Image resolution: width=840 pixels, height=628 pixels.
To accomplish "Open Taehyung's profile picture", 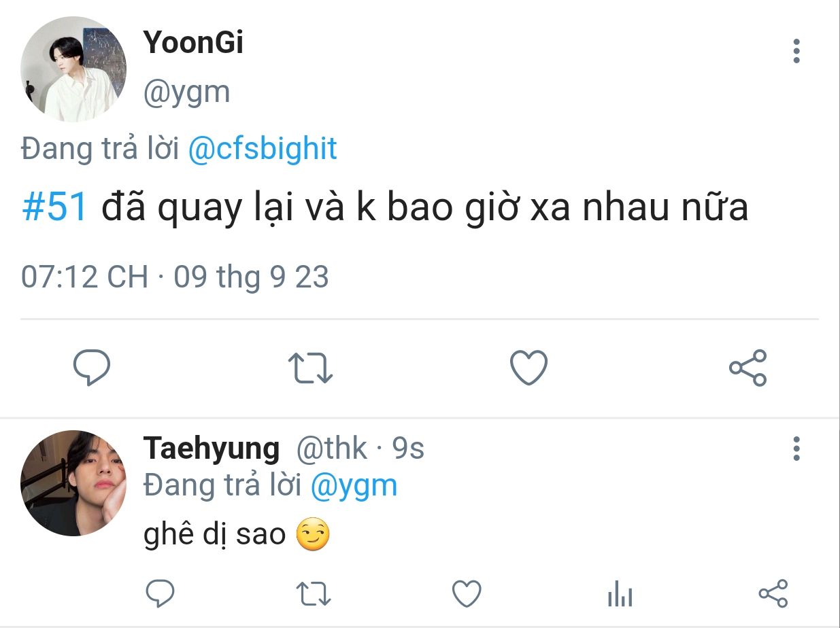I will (x=73, y=483).
